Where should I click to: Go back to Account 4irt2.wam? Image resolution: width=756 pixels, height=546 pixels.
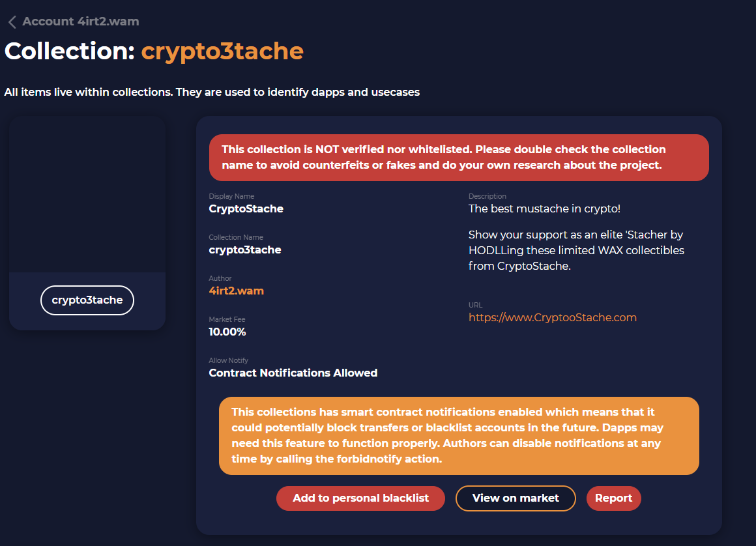pyautogui.click(x=81, y=22)
